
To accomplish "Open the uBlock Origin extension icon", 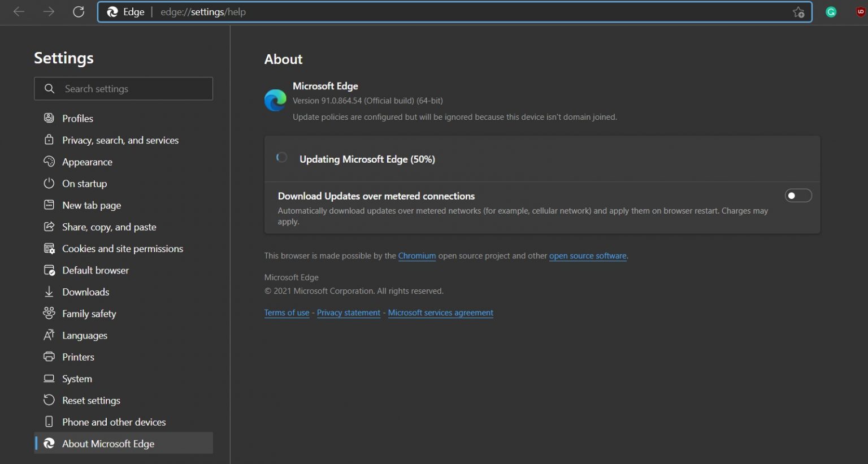I will click(860, 12).
